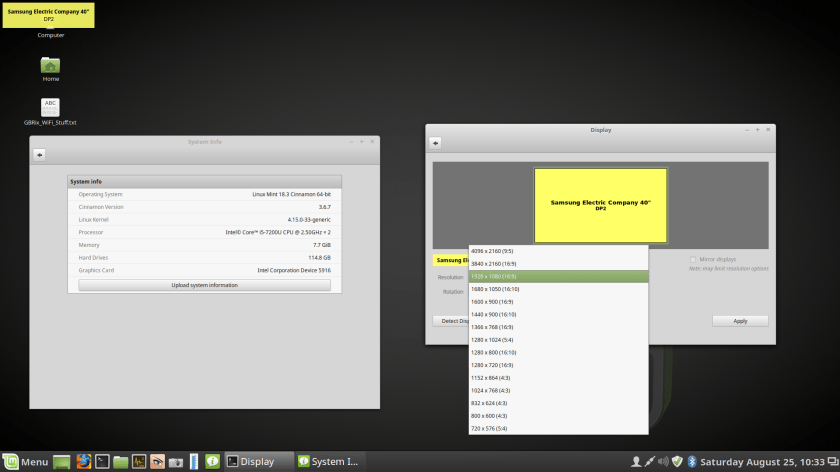This screenshot has height=472, width=840.
Task: Open the update manager shield icon
Action: click(677, 462)
